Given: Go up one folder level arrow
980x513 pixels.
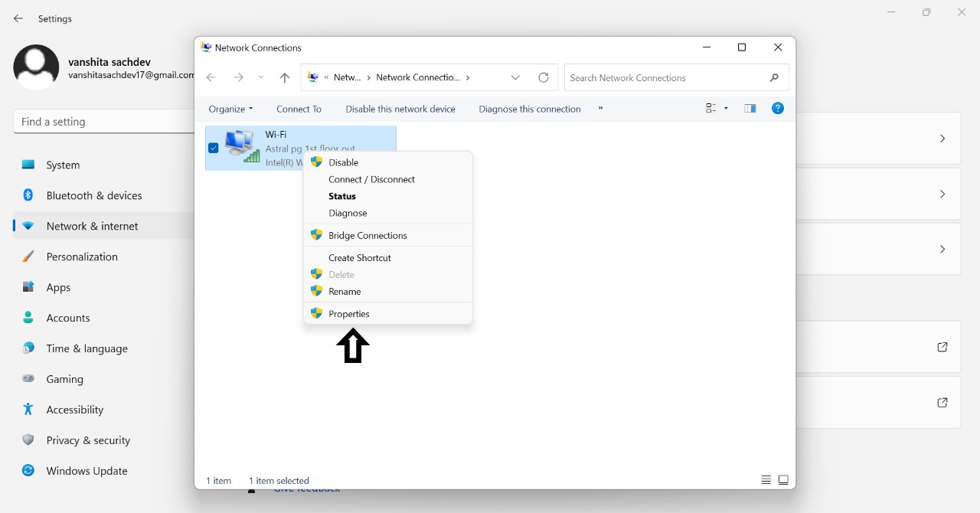Looking at the screenshot, I should 285,77.
